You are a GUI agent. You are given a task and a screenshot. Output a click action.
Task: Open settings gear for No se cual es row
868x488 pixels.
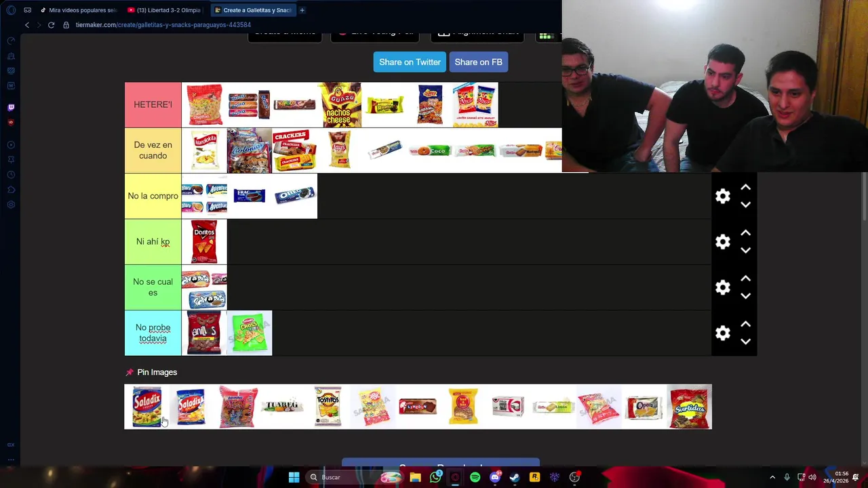[723, 287]
